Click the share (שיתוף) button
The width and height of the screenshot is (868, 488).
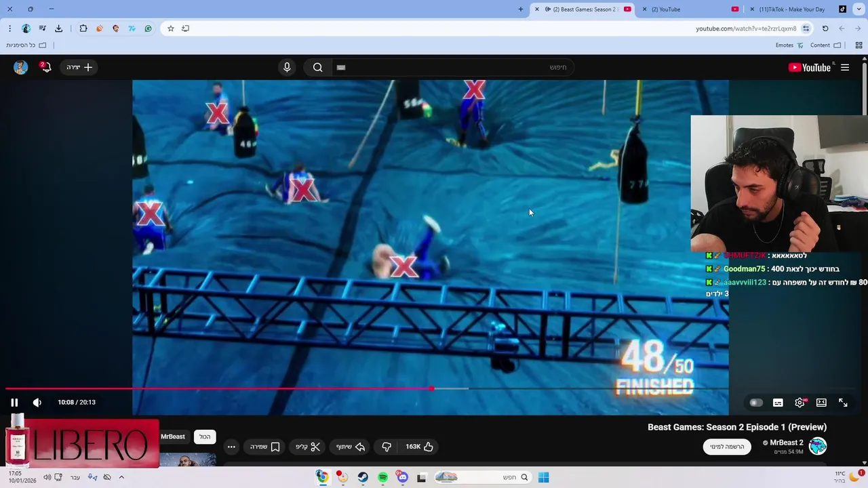coord(351,447)
